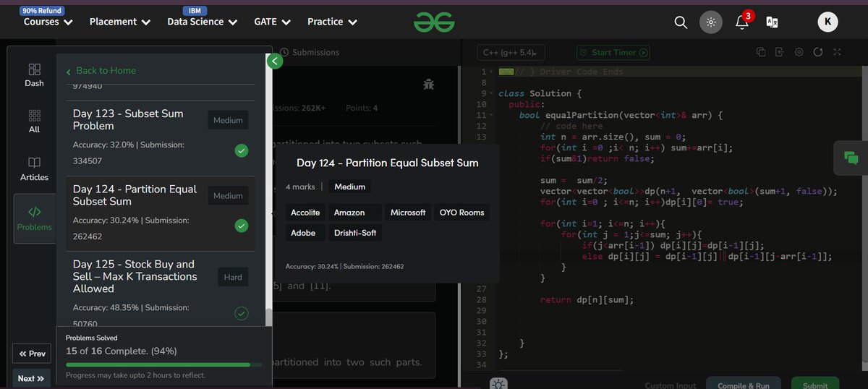The width and height of the screenshot is (868, 389).
Task: Click Compile & Run button
Action: [x=744, y=384]
